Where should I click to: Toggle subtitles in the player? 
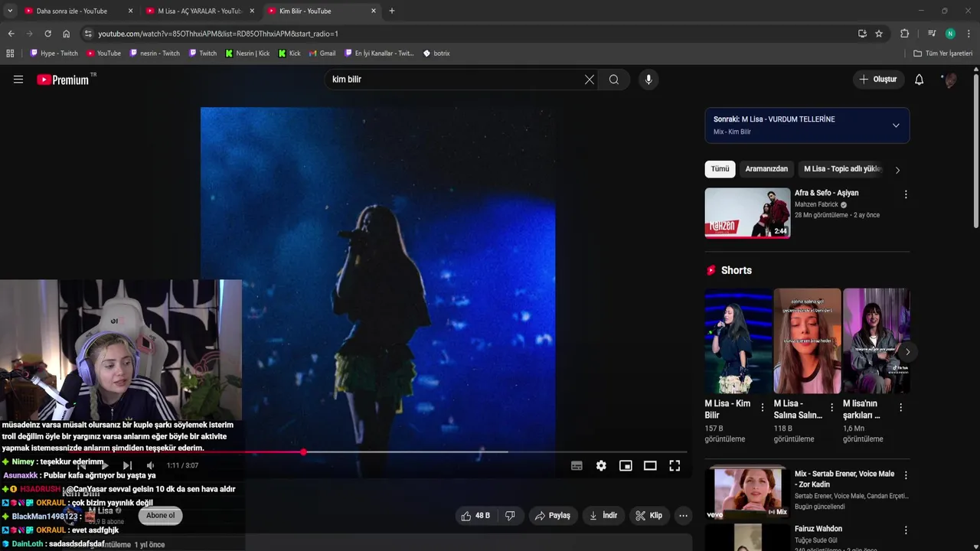tap(577, 465)
